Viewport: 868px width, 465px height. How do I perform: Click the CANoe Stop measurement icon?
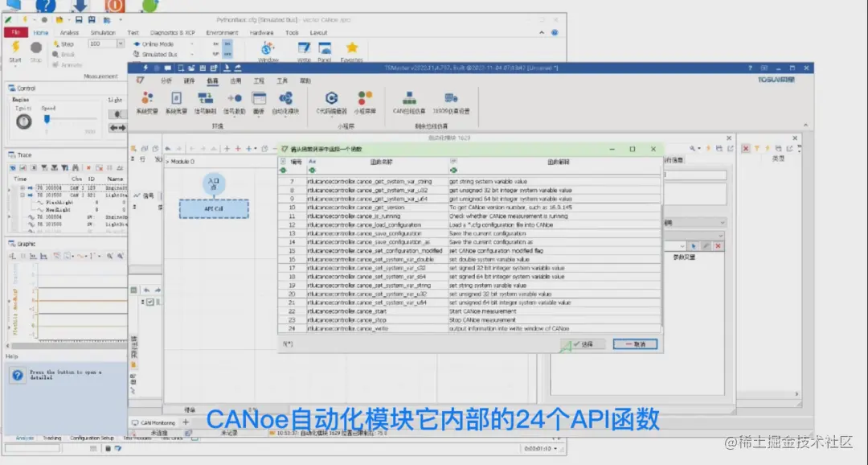coord(36,47)
